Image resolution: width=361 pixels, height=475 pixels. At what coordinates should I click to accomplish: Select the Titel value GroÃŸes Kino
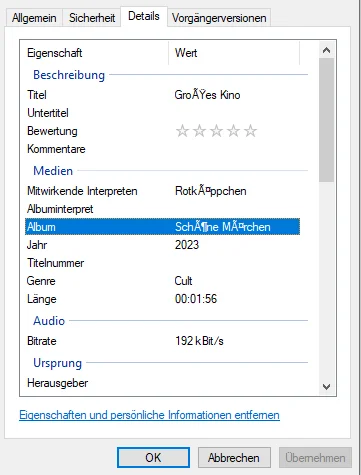coord(207,95)
